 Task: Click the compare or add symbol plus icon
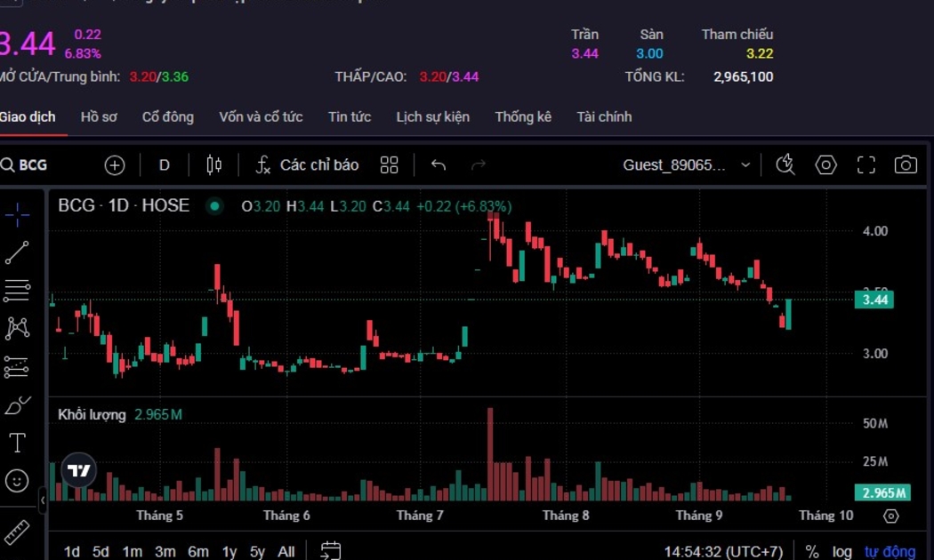115,164
